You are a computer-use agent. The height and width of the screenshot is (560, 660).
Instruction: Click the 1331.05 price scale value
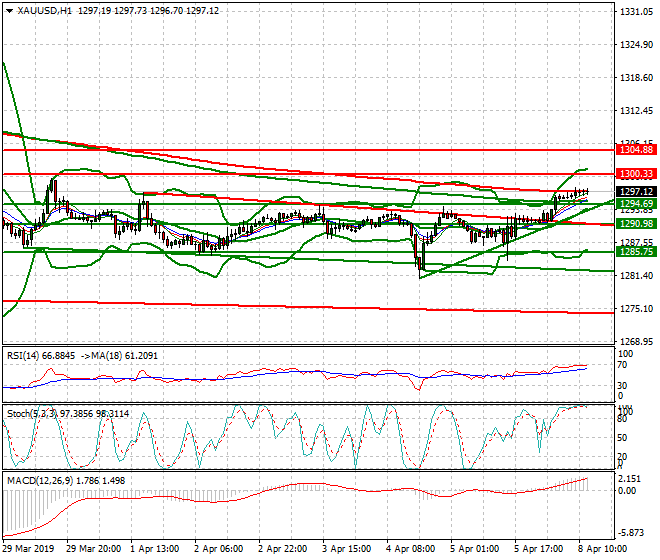point(636,12)
